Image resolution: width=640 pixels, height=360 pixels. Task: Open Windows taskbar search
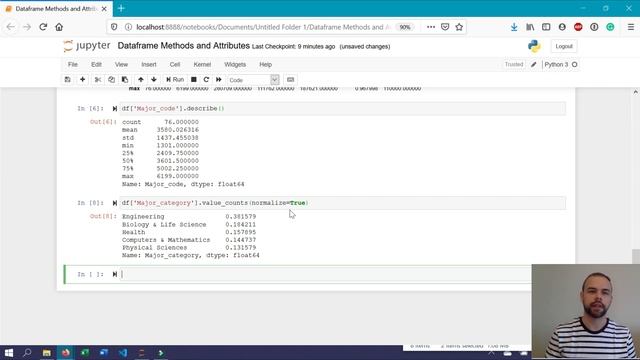27,353
